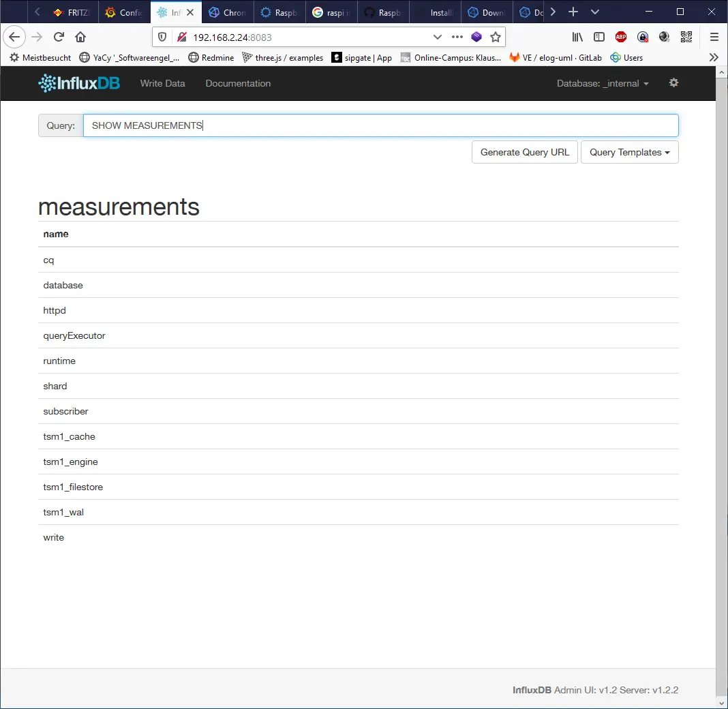Open the QR code extension icon
Screen dimensions: 728x709
coord(686,37)
